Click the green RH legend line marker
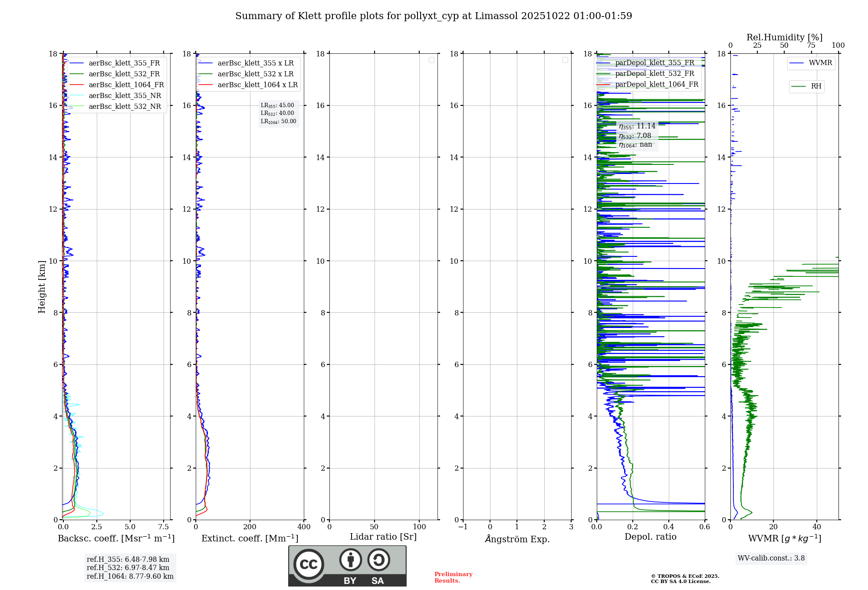The width and height of the screenshot is (868, 590). click(799, 86)
